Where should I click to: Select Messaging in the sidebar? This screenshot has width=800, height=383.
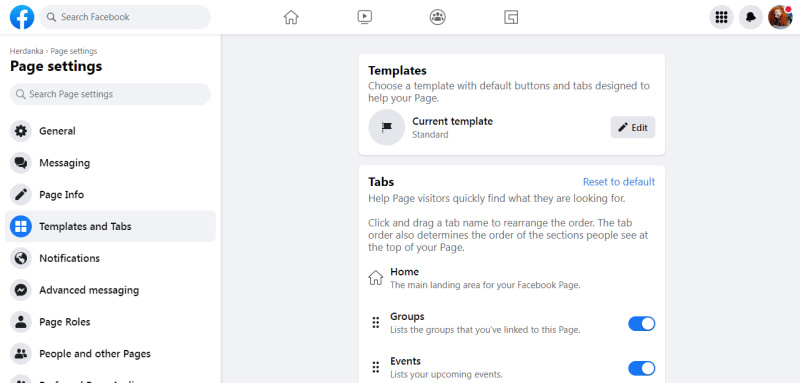[x=110, y=163]
